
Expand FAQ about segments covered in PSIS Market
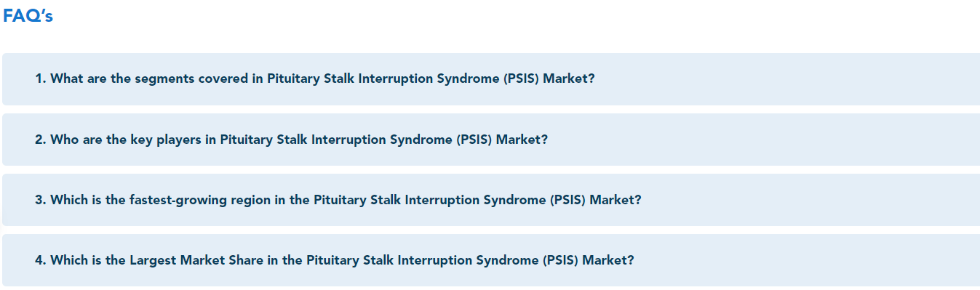491,79
